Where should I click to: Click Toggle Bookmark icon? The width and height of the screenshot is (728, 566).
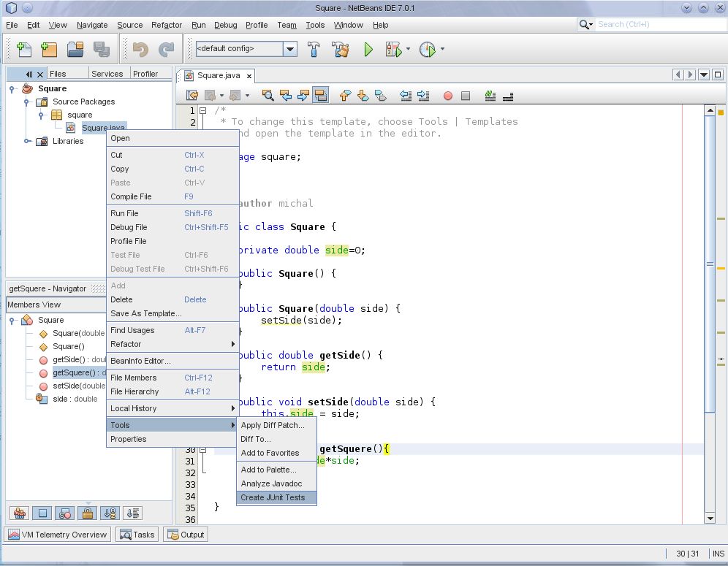pyautogui.click(x=380, y=96)
